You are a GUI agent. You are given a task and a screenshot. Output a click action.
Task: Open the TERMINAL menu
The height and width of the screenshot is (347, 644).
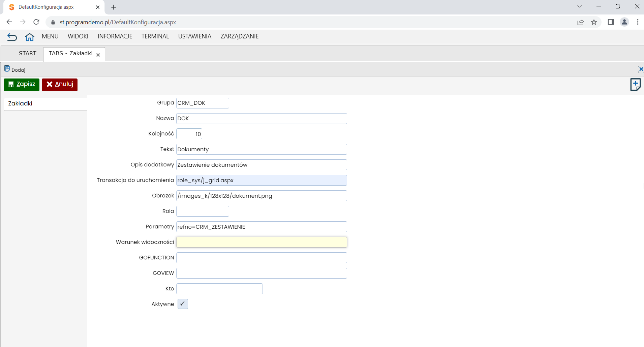[155, 36]
